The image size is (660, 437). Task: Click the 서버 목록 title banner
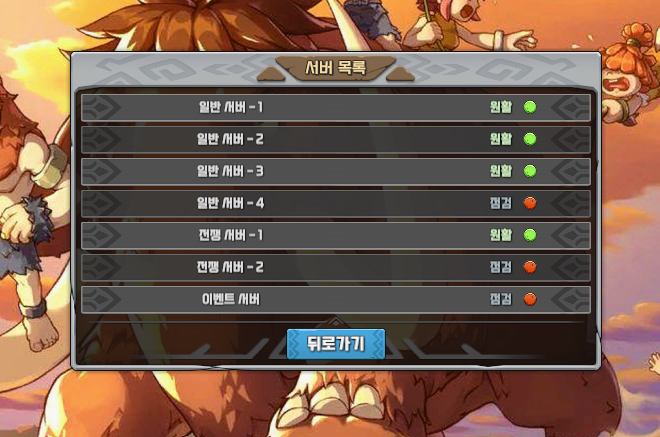(x=335, y=67)
